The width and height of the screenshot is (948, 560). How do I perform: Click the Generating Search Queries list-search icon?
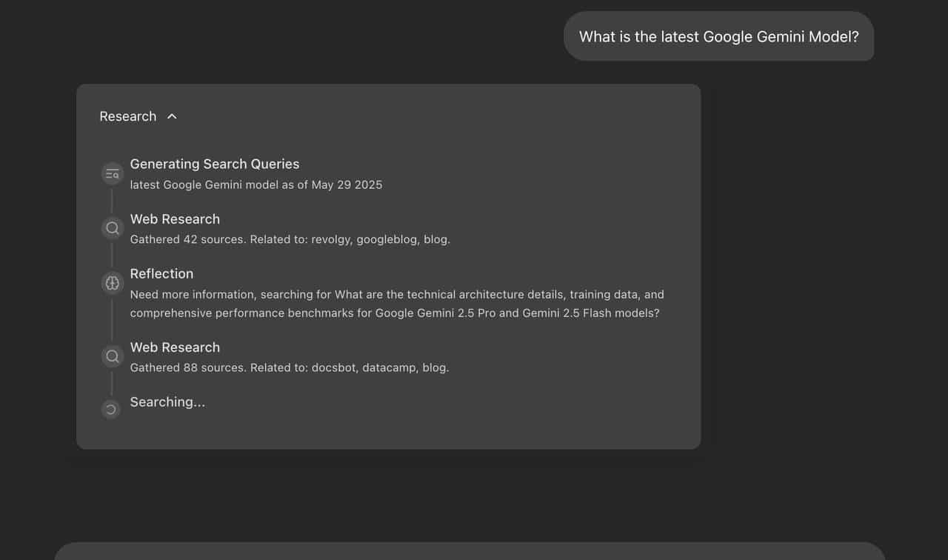pos(112,174)
